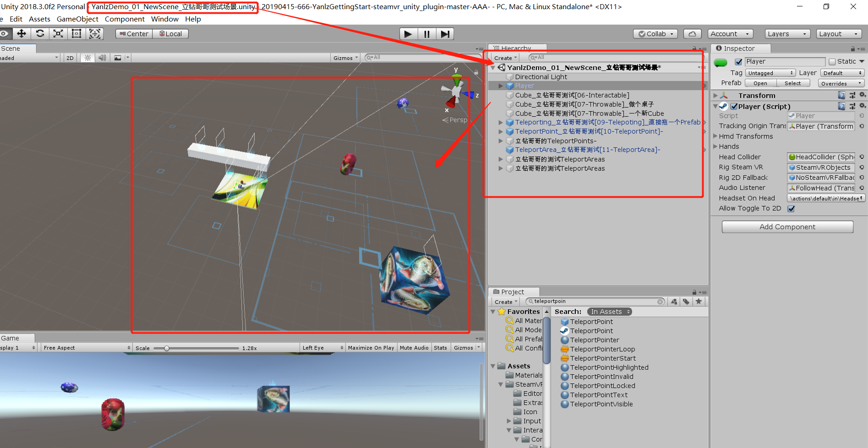Switch to the Game tab
The image size is (868, 448).
point(9,338)
